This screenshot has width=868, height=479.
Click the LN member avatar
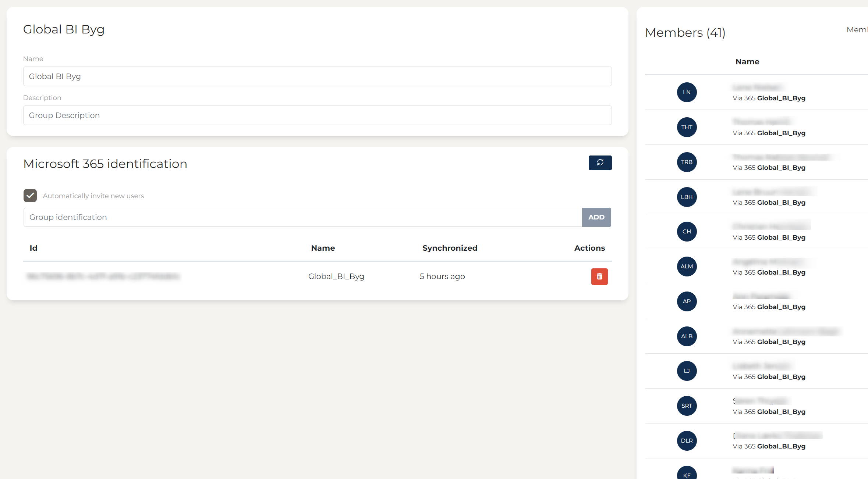pyautogui.click(x=687, y=92)
